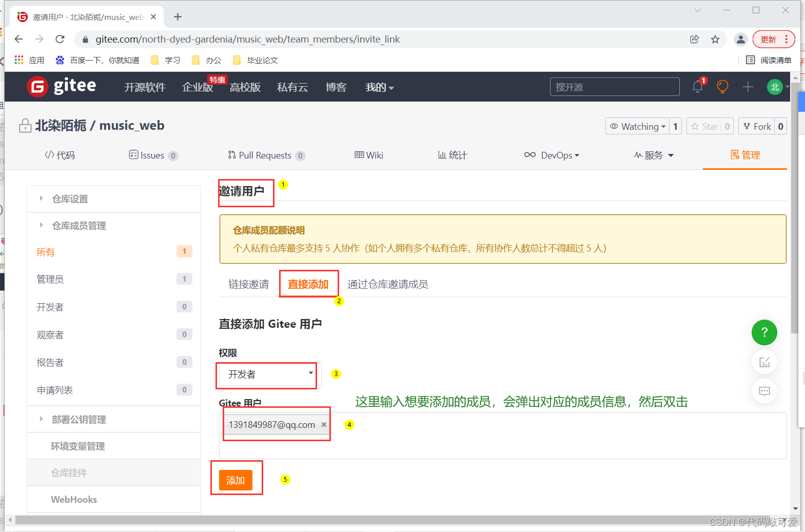This screenshot has width=805, height=532.
Task: Bookmark page with star icon
Action: click(715, 40)
